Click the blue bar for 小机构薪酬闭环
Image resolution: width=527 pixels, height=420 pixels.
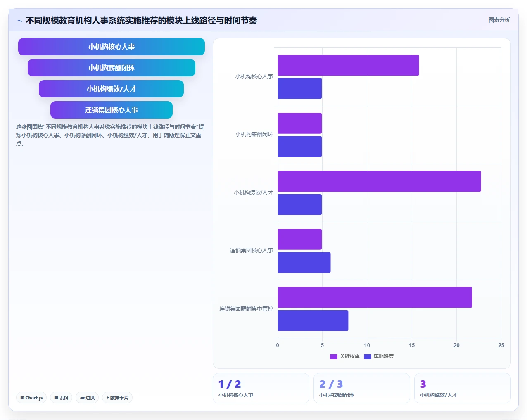[299, 147]
